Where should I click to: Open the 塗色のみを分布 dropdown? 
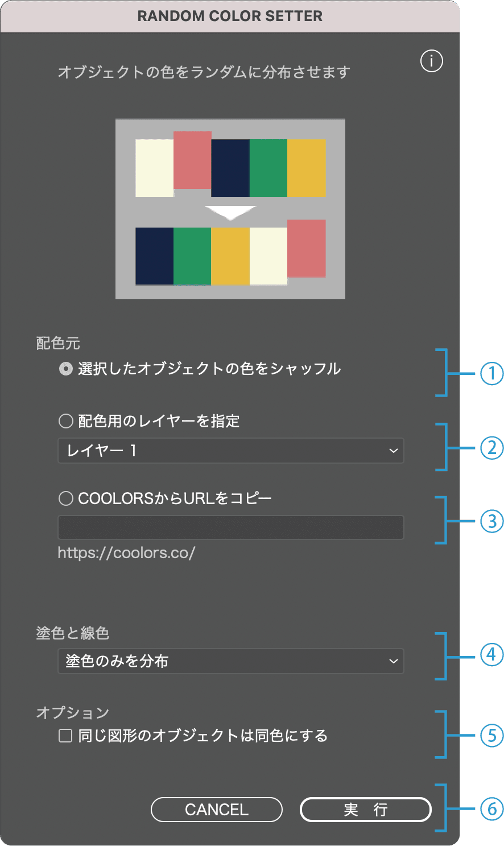click(x=230, y=661)
